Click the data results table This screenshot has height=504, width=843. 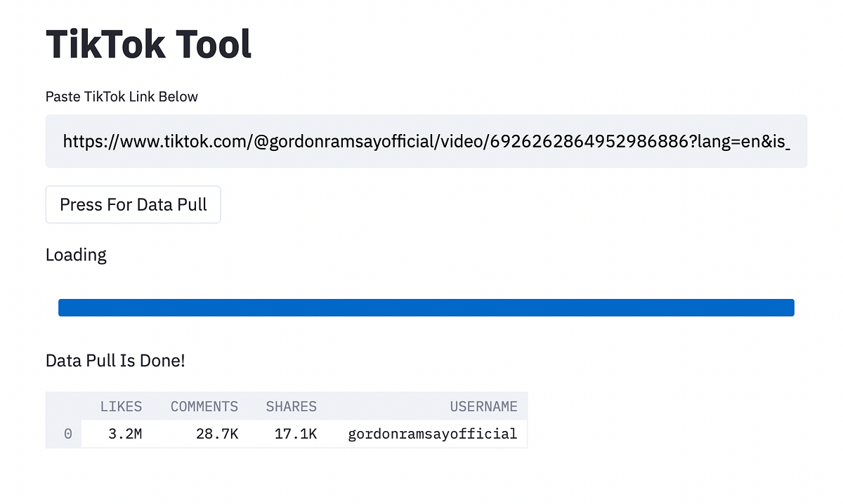[x=286, y=420]
